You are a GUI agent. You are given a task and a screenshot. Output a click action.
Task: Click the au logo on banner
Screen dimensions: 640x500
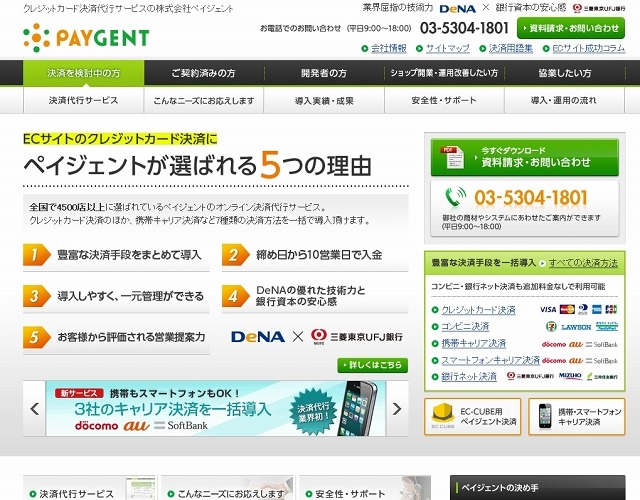[136, 426]
